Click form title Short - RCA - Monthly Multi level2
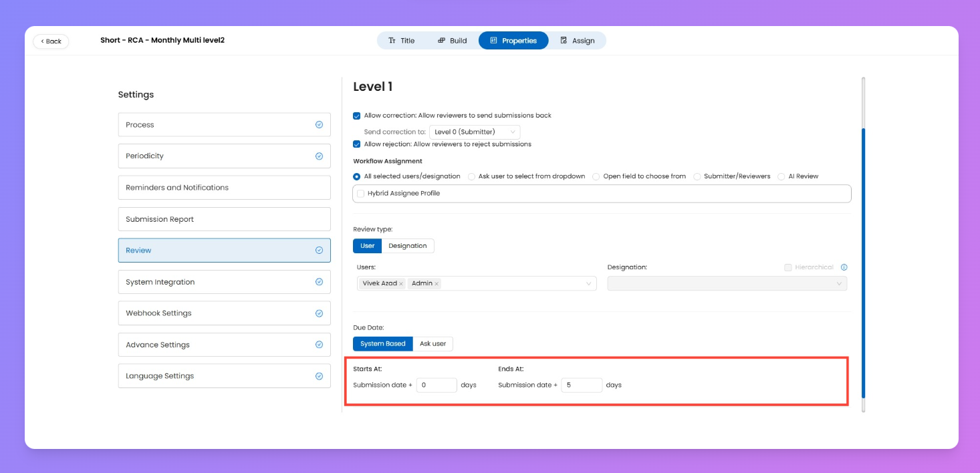This screenshot has width=980, height=473. (x=162, y=41)
